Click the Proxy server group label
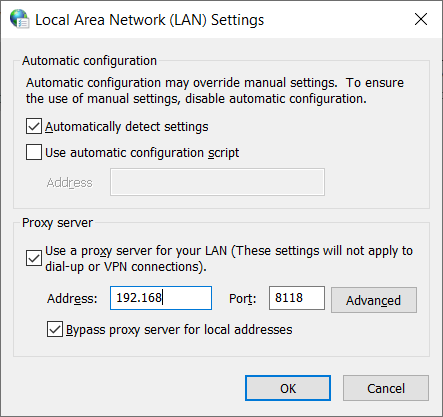443x417 pixels. pyautogui.click(x=57, y=223)
